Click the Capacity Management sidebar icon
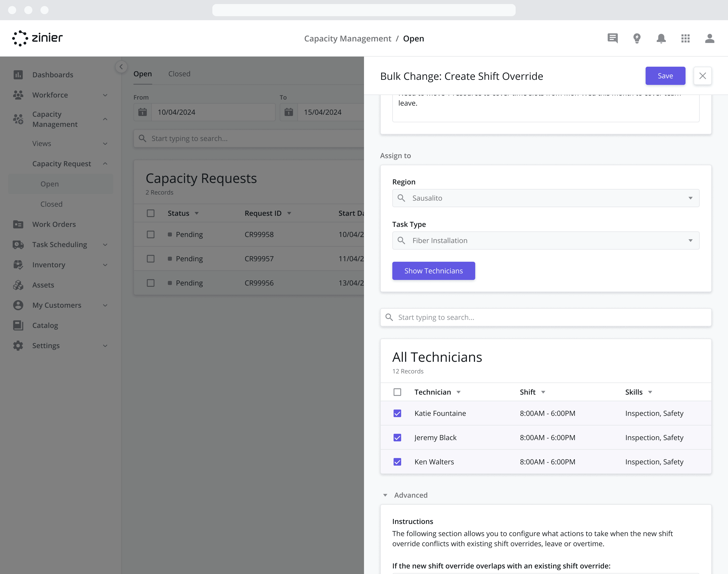The image size is (728, 574). (x=18, y=119)
